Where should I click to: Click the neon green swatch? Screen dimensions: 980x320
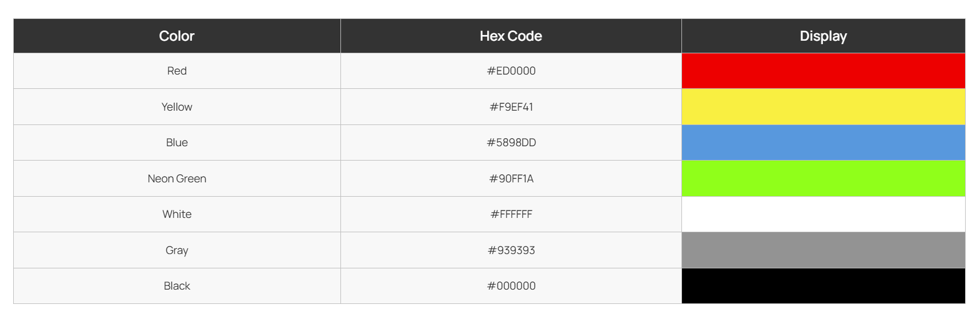(x=823, y=178)
